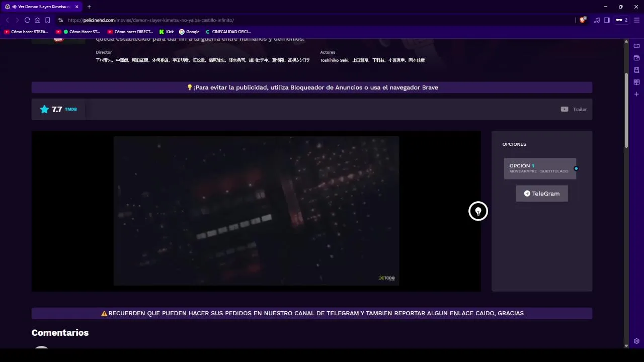Open the TeleGram button
The image size is (644, 362).
pyautogui.click(x=542, y=194)
